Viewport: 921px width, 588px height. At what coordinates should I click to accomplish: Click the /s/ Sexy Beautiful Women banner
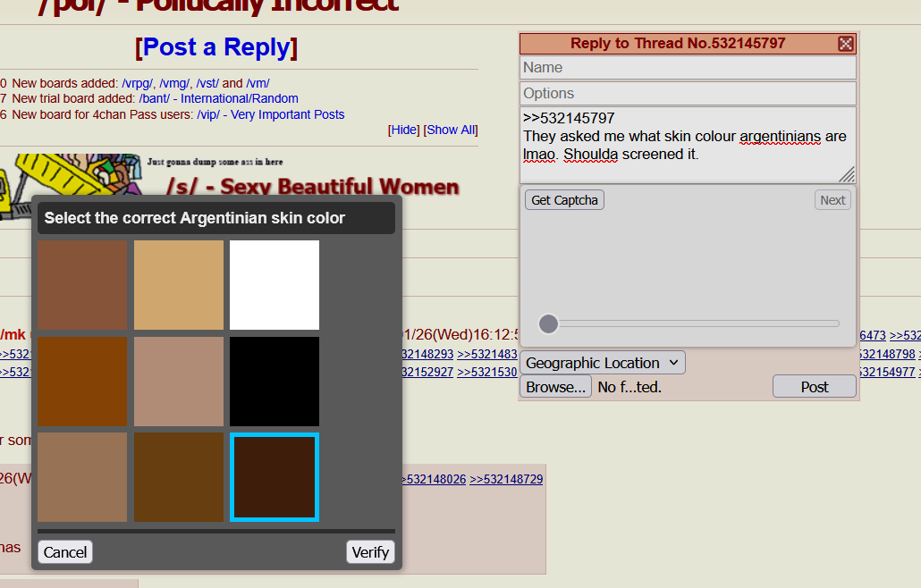[312, 187]
